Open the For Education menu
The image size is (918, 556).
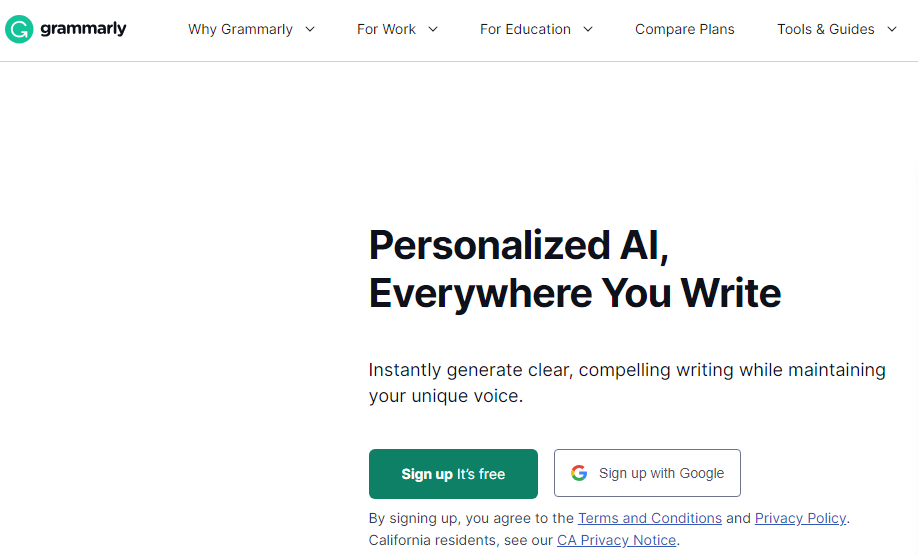pyautogui.click(x=524, y=30)
